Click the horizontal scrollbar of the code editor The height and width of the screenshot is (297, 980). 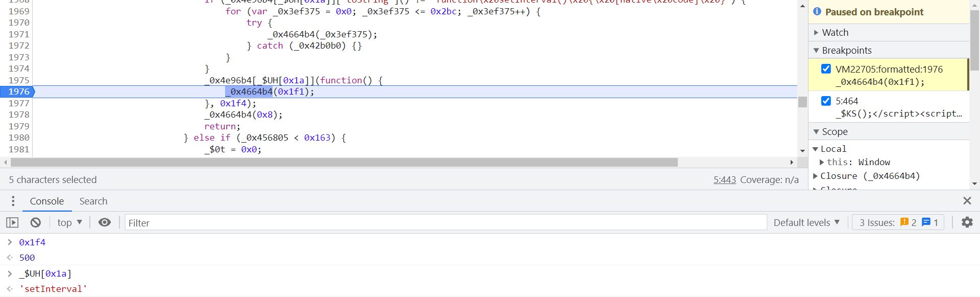tap(344, 162)
